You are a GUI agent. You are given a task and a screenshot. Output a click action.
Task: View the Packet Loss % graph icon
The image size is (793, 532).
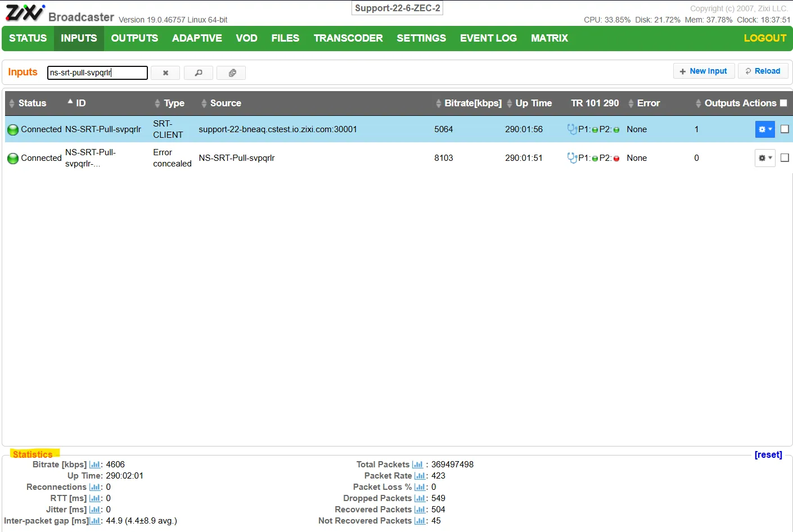[x=420, y=487]
